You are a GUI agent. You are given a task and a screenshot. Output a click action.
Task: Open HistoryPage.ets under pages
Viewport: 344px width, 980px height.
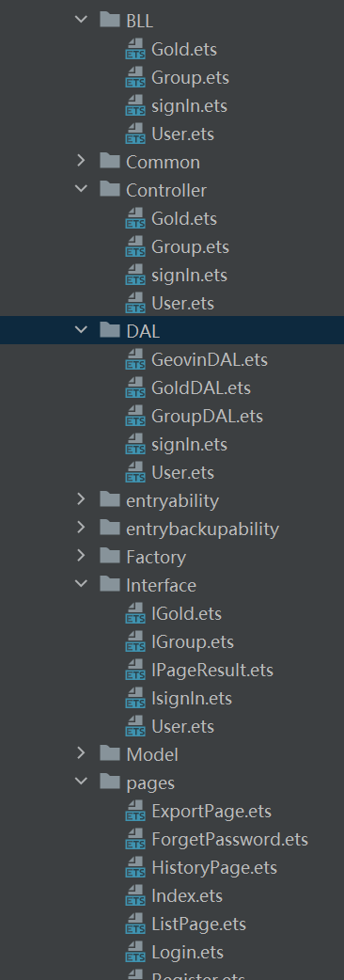tap(214, 867)
